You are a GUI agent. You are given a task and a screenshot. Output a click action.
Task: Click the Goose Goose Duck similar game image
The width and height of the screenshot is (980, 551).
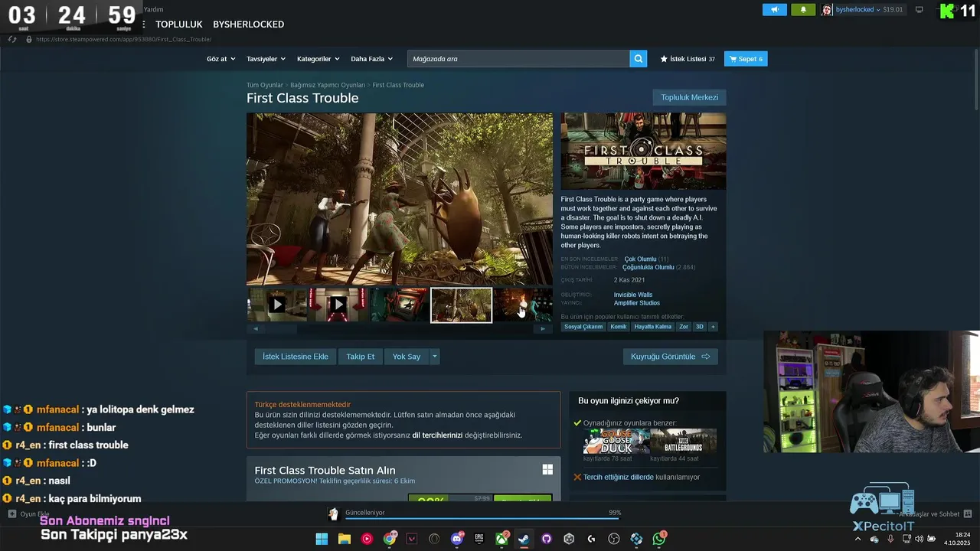pos(616,442)
